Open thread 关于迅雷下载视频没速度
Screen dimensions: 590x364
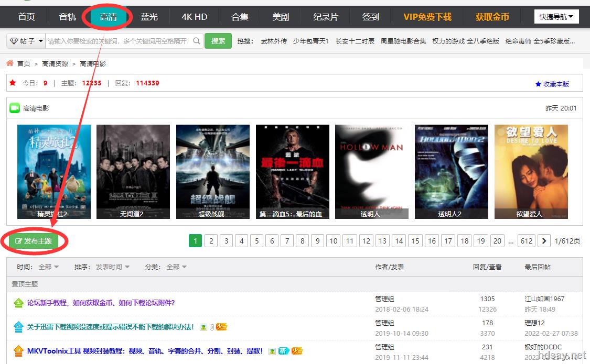pos(110,327)
